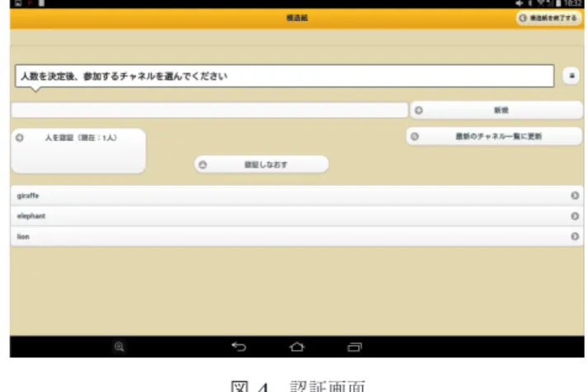
Task: Click the instruction text 人数を決定後、参加するチャネルを選んでください
Action: (125, 76)
